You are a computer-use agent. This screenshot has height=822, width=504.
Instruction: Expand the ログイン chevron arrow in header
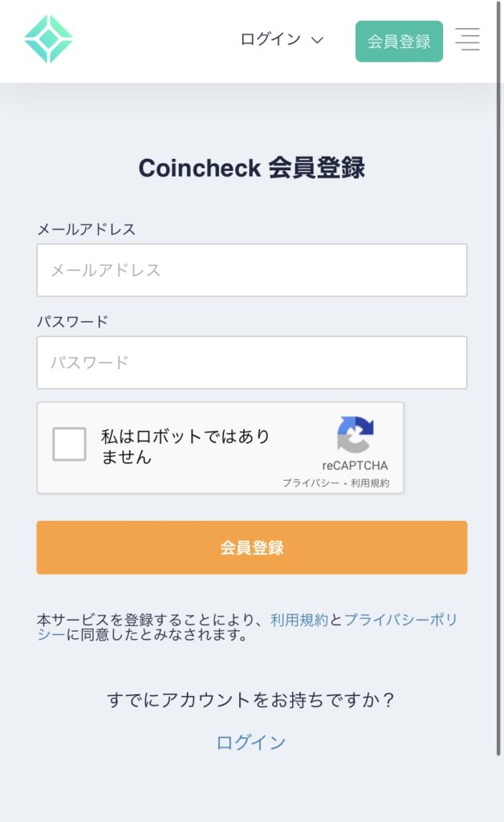point(317,40)
